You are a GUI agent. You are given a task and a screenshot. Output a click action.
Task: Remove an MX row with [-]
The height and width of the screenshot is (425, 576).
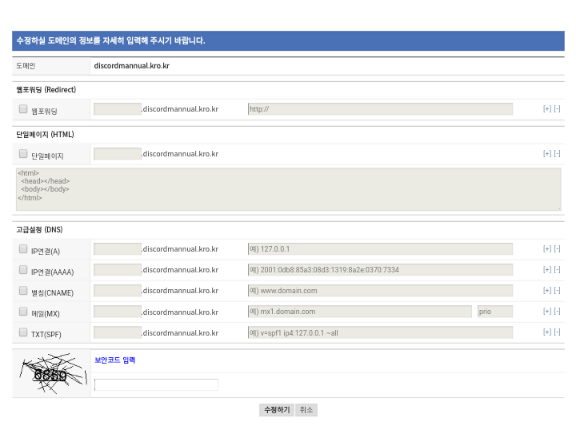click(557, 311)
